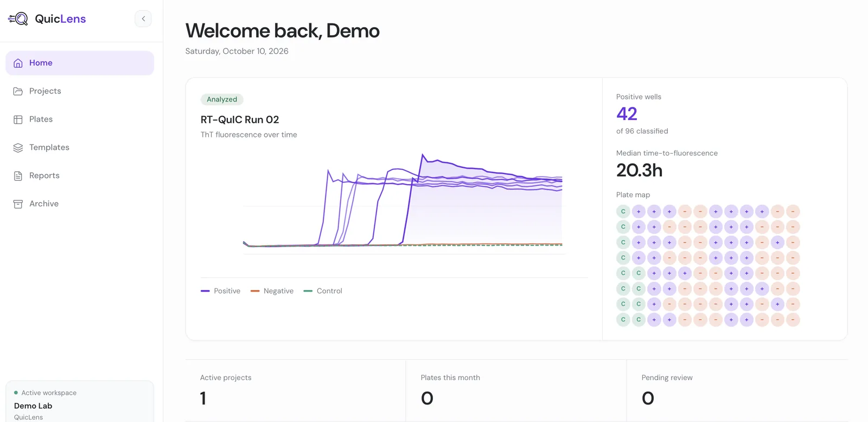Image resolution: width=868 pixels, height=422 pixels.
Task: Toggle the Control series in chart legend
Action: point(323,291)
